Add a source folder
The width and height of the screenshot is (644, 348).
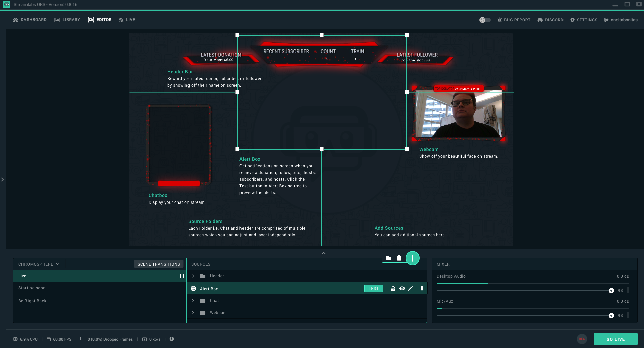pyautogui.click(x=389, y=258)
